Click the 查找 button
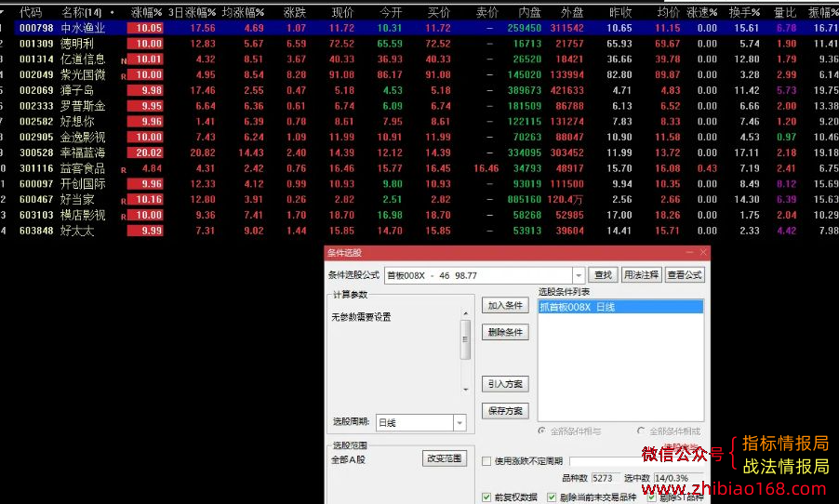The height and width of the screenshot is (504, 839). coord(603,275)
